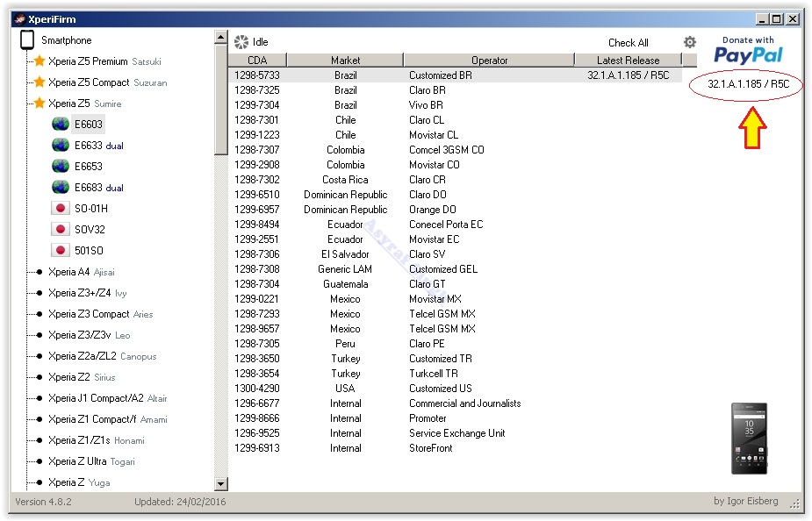812x521 pixels.
Task: Select the Orange DO row
Action: coord(456,210)
